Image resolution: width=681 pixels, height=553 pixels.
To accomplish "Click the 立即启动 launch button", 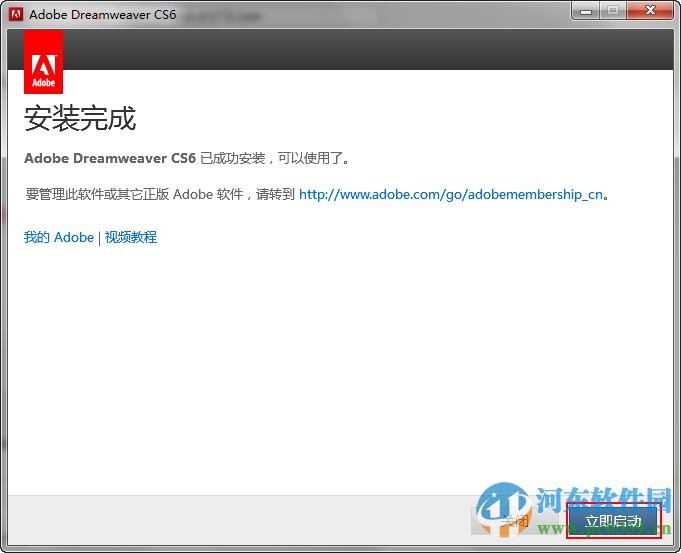I will [613, 520].
